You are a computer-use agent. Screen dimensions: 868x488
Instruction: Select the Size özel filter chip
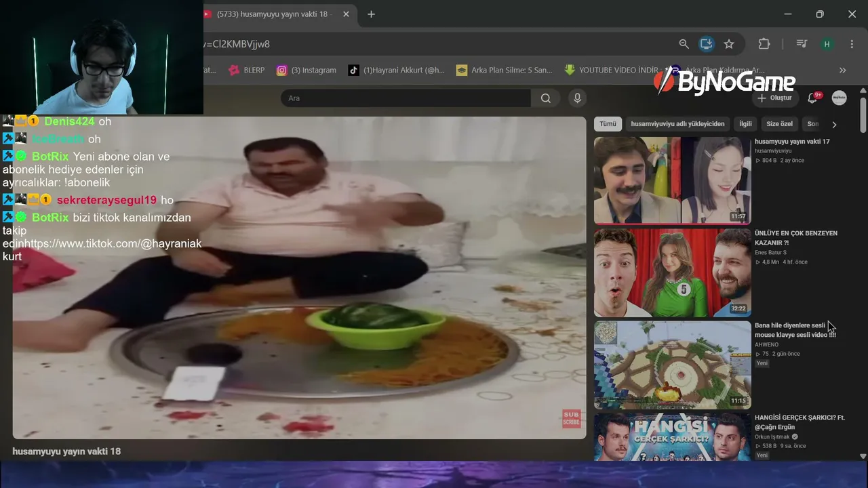[x=779, y=124]
